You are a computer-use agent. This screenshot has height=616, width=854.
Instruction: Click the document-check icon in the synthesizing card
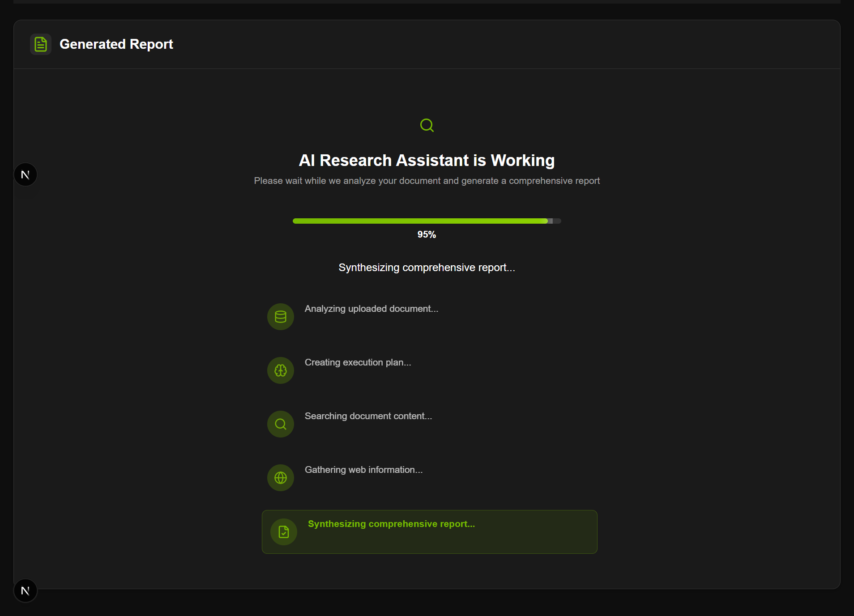pos(283,532)
